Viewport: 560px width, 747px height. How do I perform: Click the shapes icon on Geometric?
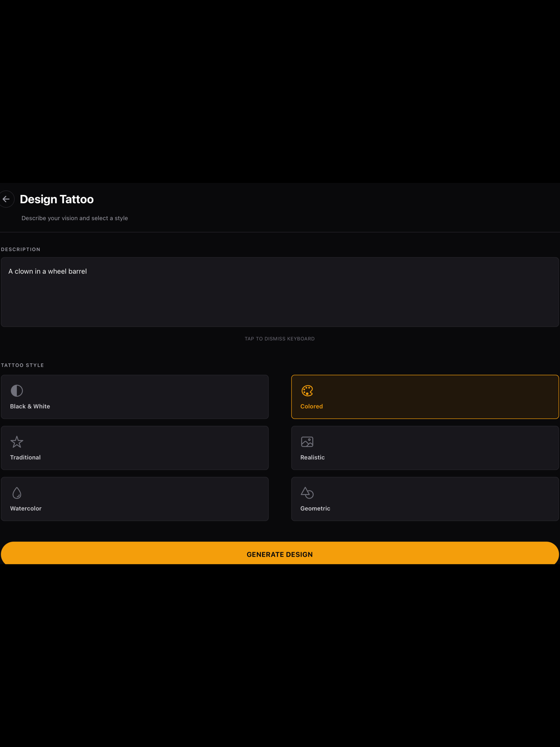[307, 493]
